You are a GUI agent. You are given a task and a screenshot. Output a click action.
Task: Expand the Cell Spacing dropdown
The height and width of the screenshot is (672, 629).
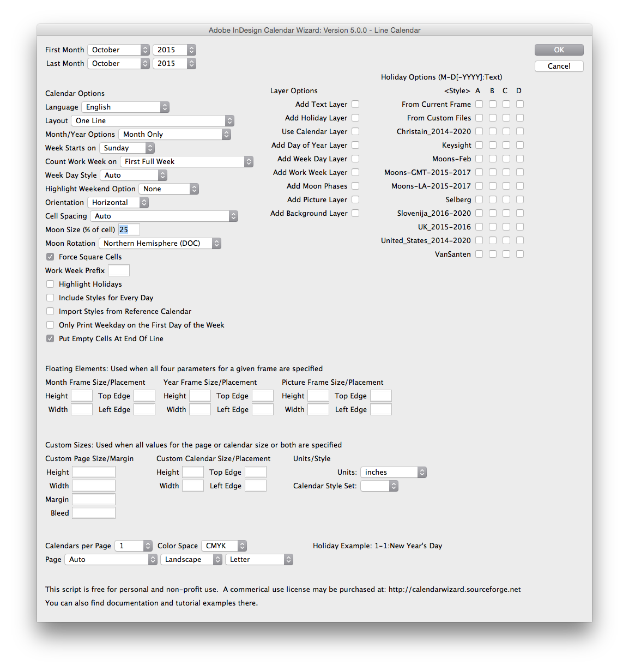tap(164, 216)
